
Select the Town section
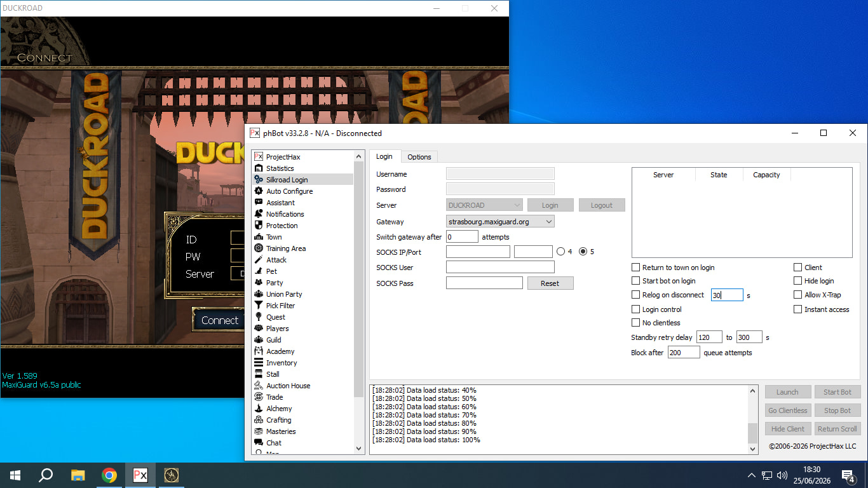[x=274, y=237]
